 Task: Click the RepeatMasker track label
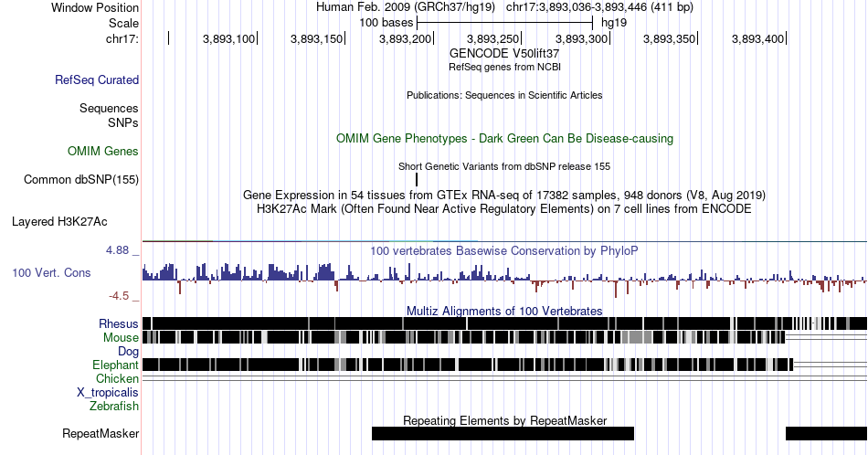click(x=101, y=433)
